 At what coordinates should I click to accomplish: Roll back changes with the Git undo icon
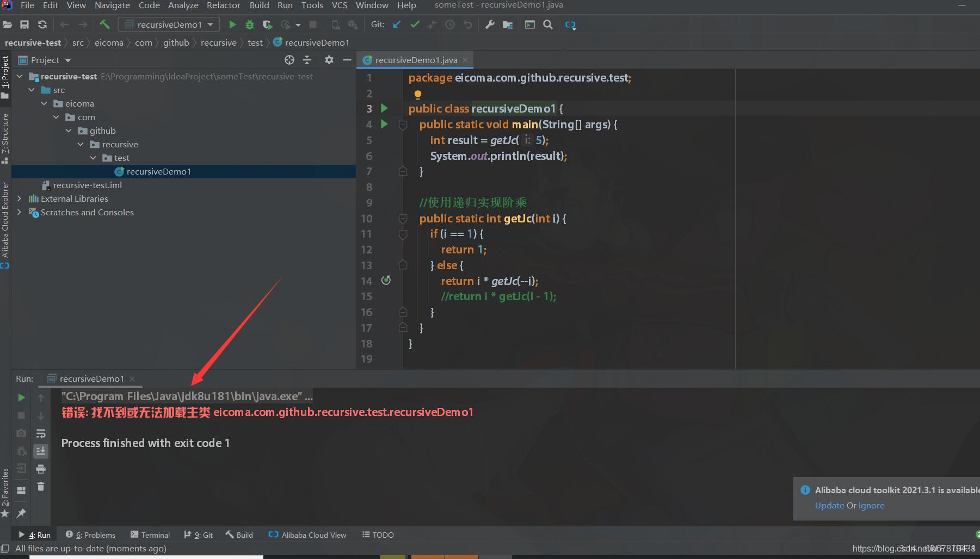[x=467, y=24]
